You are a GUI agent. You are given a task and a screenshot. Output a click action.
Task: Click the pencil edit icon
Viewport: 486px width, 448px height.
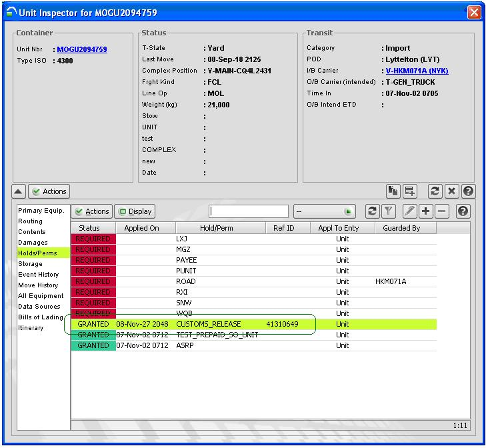click(x=409, y=211)
